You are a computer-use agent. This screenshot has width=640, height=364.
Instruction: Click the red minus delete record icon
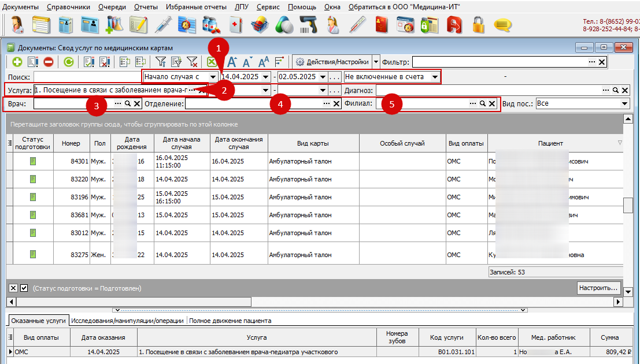tap(49, 62)
